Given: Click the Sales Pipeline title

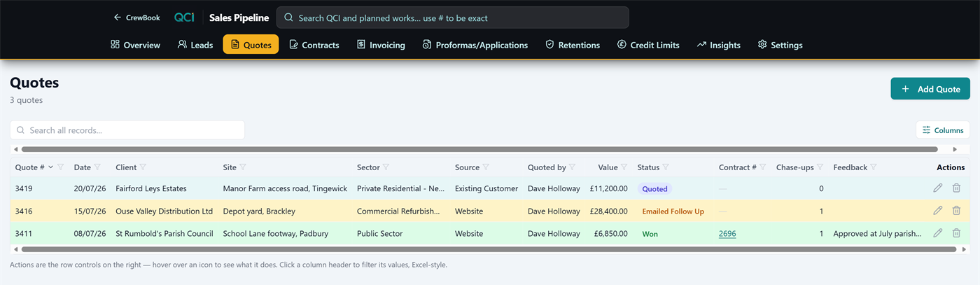Looking at the screenshot, I should tap(239, 18).
